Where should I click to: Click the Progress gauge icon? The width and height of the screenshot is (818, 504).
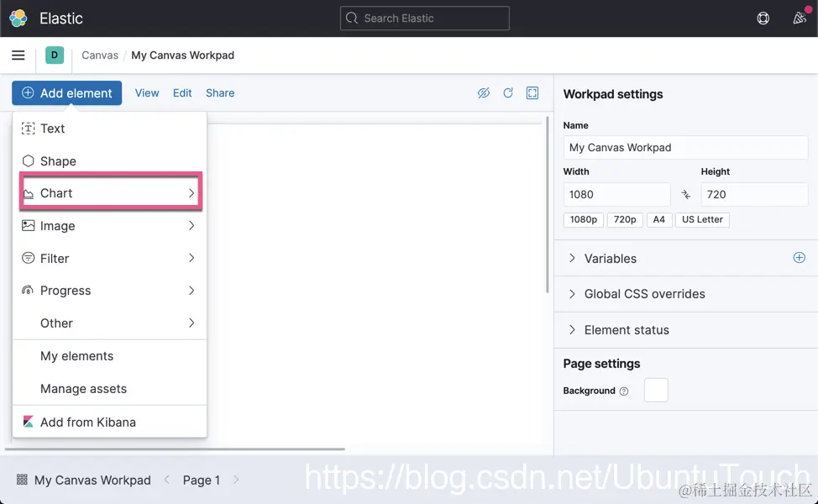(x=28, y=290)
